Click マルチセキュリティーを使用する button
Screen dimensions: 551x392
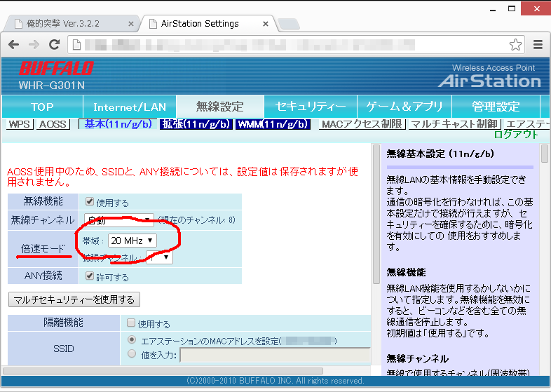point(74,299)
